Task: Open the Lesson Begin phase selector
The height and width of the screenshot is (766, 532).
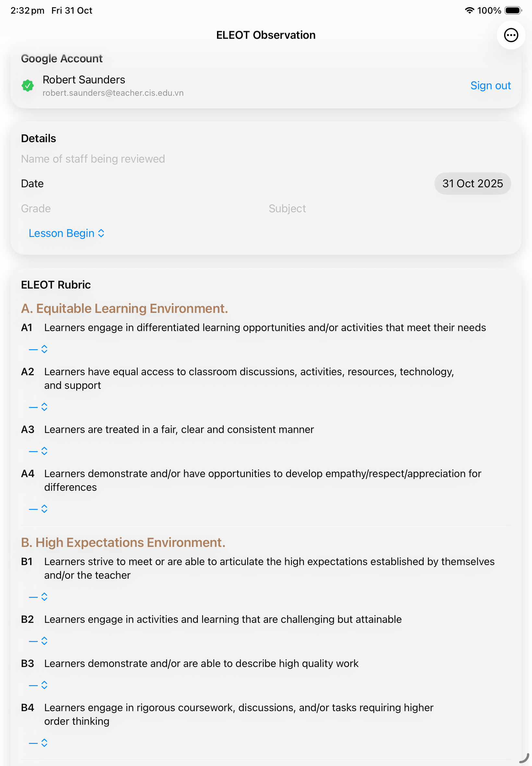Action: 66,233
